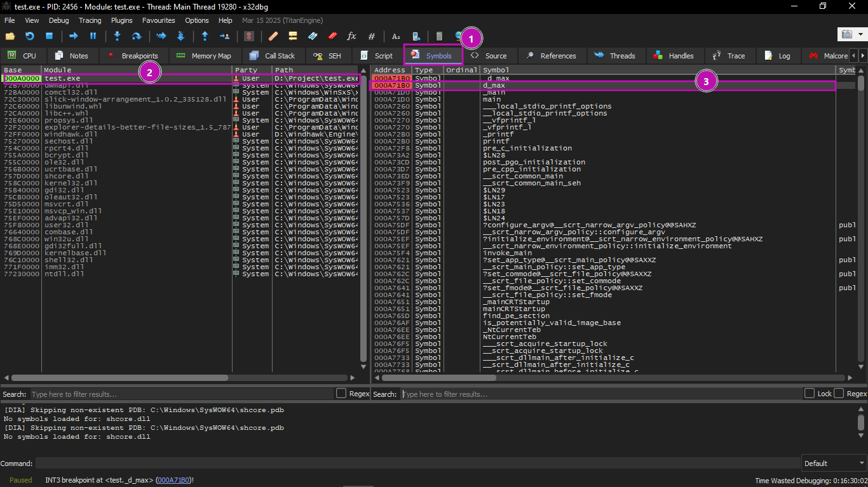Click the Restart debugging toolbar icon
The image size is (868, 487).
click(29, 36)
